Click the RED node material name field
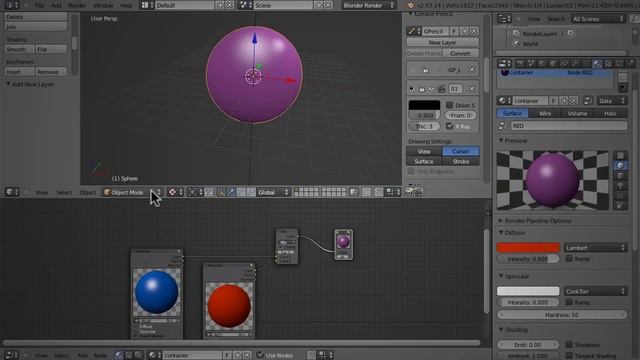Image resolution: width=640 pixels, height=360 pixels. (569, 126)
